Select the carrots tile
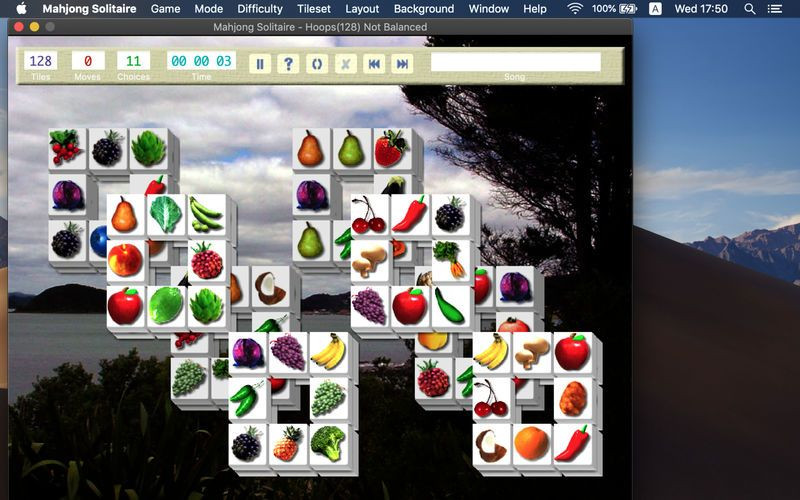This screenshot has width=800, height=500. (451, 261)
